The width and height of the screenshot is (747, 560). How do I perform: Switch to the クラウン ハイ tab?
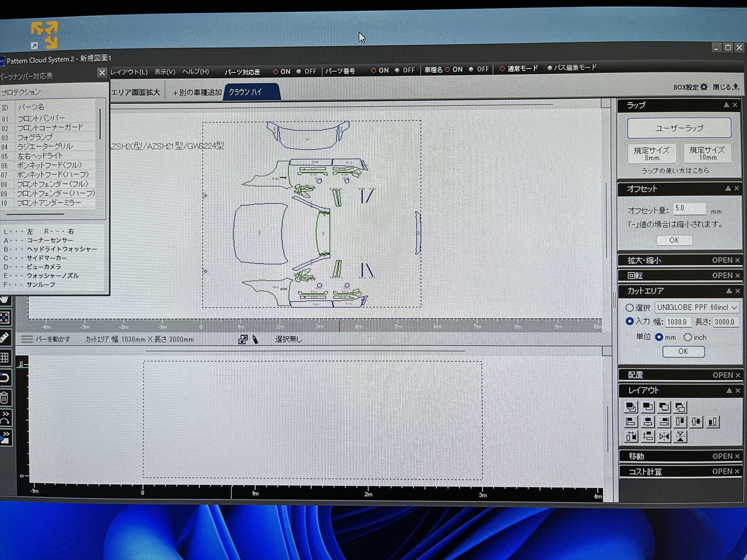(x=251, y=92)
